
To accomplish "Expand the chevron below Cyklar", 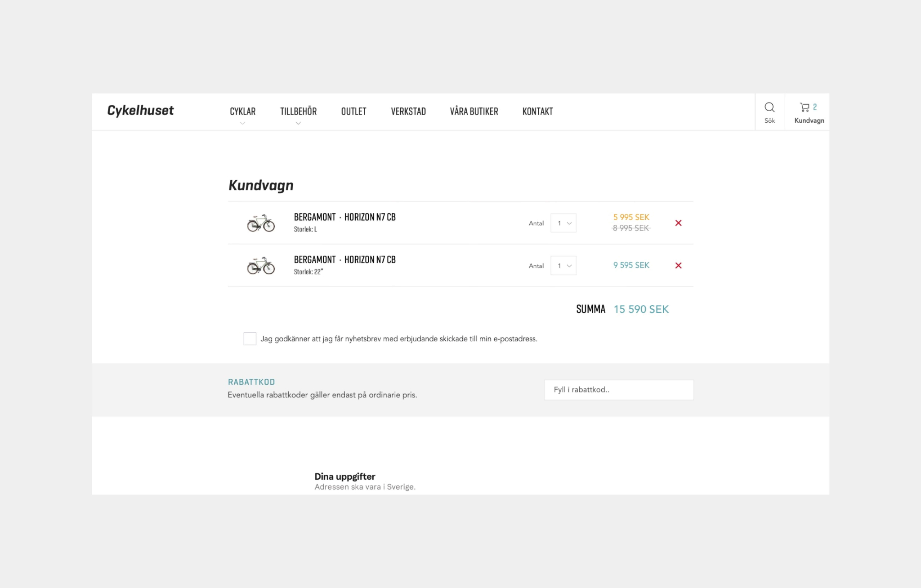I will 242,123.
